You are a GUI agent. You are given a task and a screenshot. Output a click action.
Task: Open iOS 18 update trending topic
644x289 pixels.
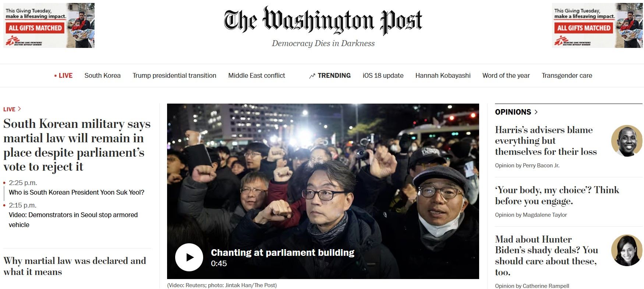383,76
